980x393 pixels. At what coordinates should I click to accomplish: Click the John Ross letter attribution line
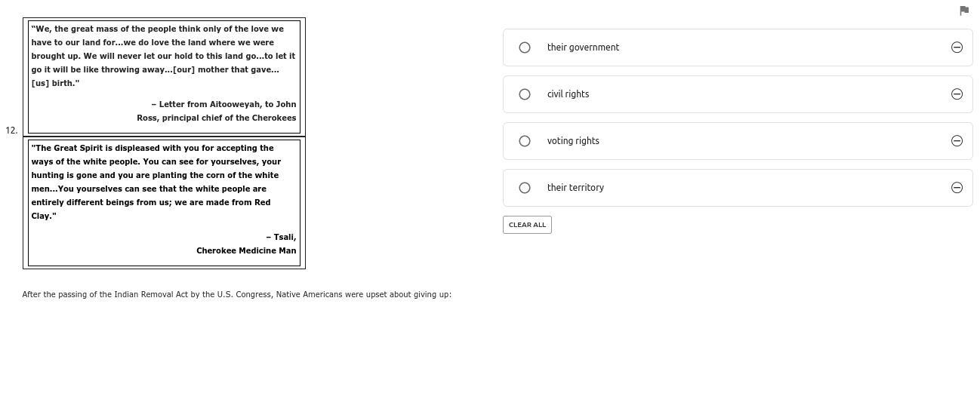(217, 111)
